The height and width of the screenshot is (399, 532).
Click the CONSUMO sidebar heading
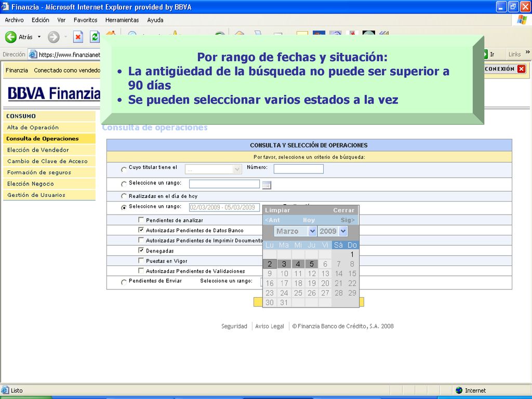[x=21, y=116]
